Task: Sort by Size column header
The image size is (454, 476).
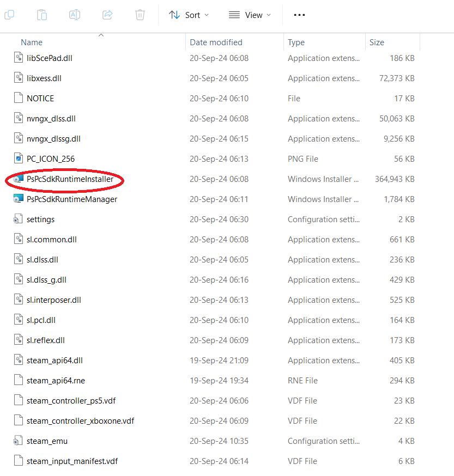Action: [377, 42]
